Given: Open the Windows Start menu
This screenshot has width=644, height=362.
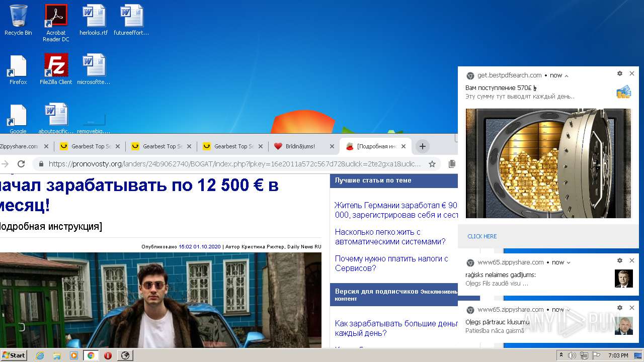Looking at the screenshot, I should coord(14,355).
